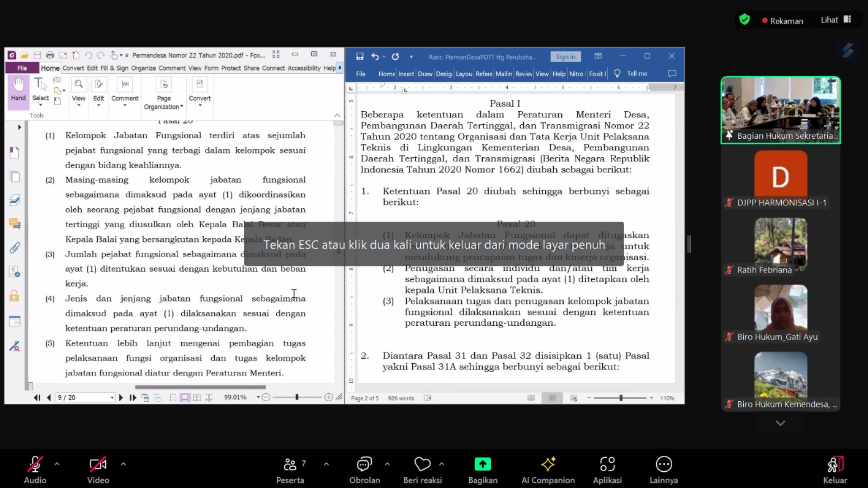The height and width of the screenshot is (488, 868).
Task: Go to the next page in Foxit
Action: (121, 398)
